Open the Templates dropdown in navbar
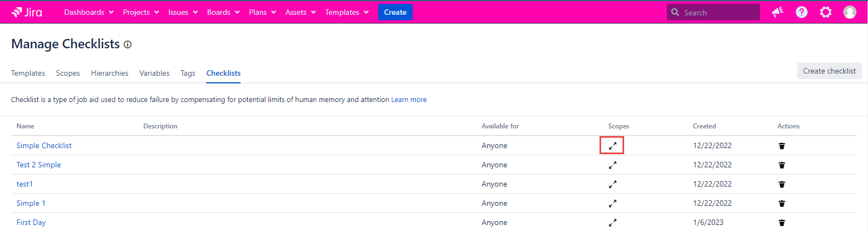The image size is (868, 231). click(346, 12)
